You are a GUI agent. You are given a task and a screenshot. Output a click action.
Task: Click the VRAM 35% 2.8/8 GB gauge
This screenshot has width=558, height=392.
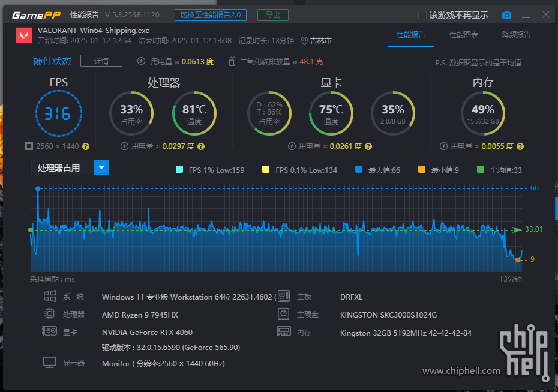point(393,113)
